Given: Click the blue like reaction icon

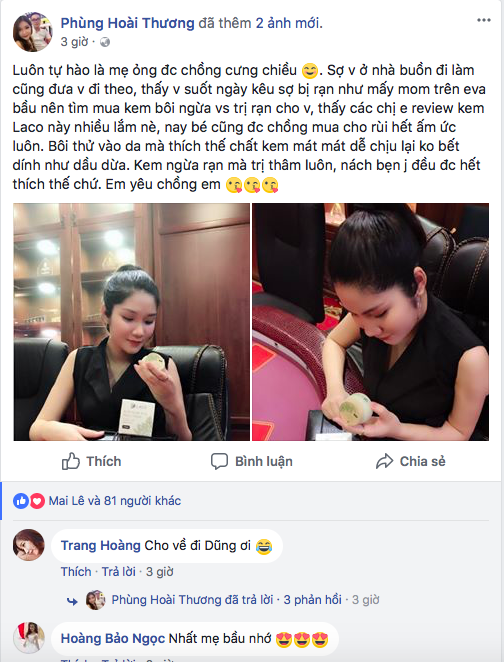Looking at the screenshot, I should coord(21,501).
